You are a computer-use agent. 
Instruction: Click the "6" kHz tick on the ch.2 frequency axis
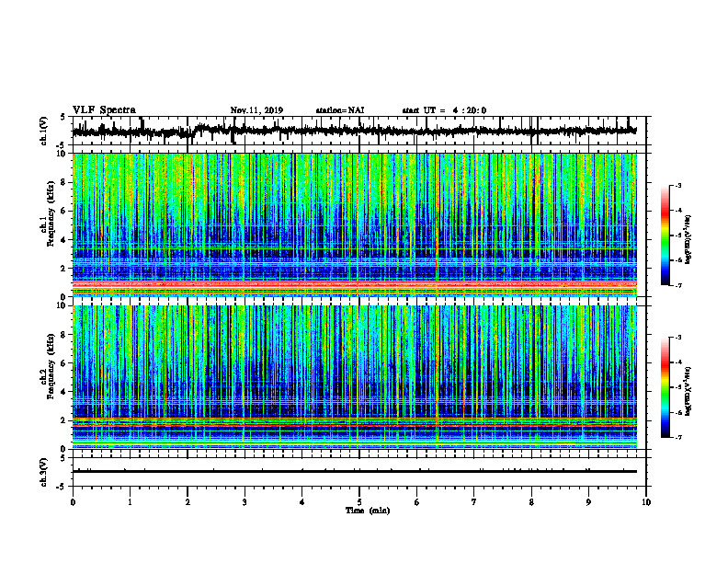point(64,363)
